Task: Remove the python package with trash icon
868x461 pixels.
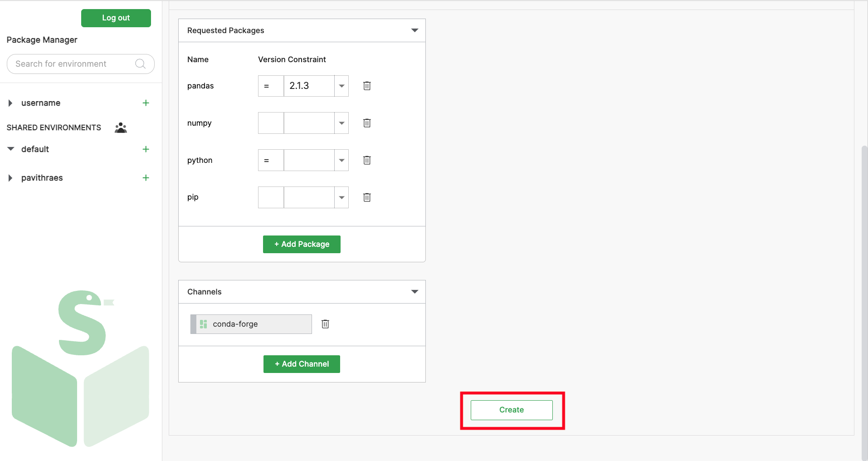Action: click(367, 160)
